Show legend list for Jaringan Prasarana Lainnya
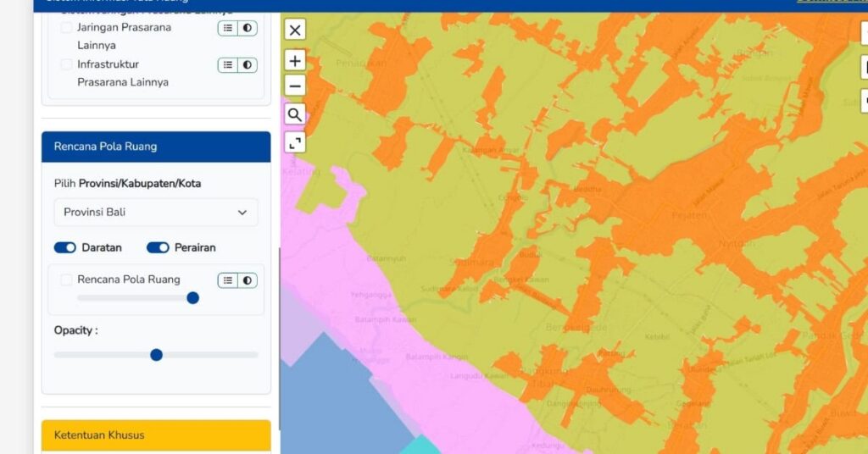868x454 pixels. point(227,28)
